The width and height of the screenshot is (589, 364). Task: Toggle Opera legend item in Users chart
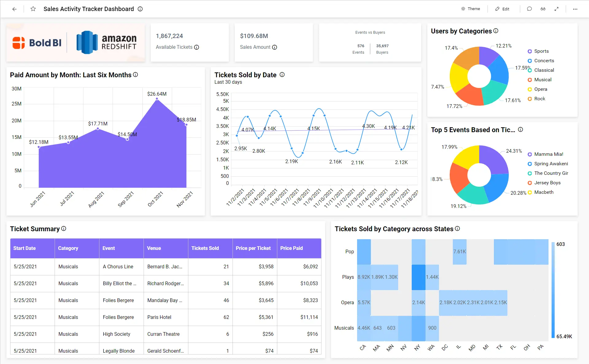540,89
